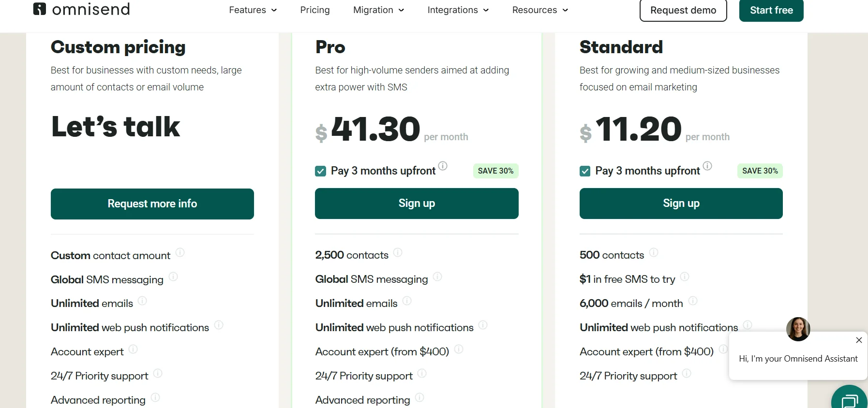This screenshot has width=868, height=408.
Task: Open the Resources dropdown menu
Action: click(x=540, y=10)
